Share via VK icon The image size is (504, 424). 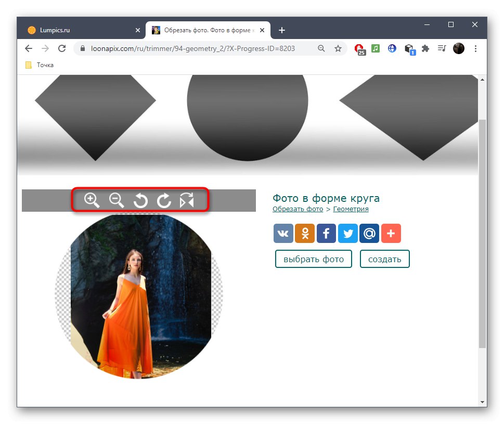pos(283,233)
